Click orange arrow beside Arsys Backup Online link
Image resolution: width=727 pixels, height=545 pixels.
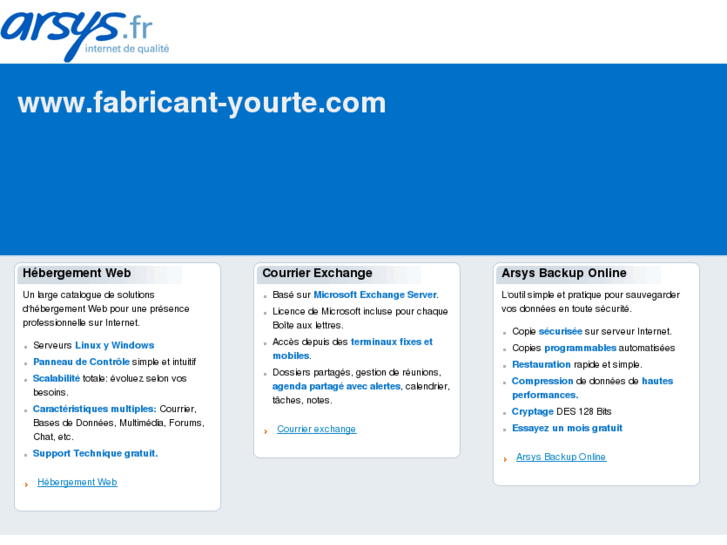click(x=505, y=460)
